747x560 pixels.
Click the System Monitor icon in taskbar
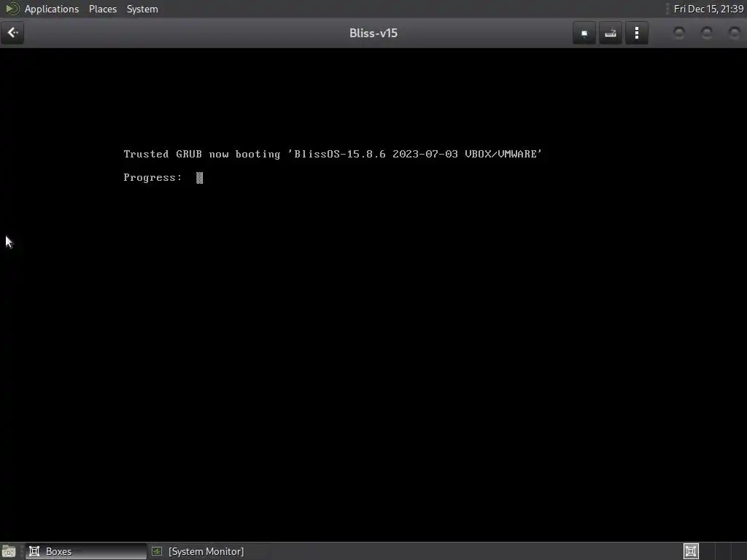tap(157, 551)
